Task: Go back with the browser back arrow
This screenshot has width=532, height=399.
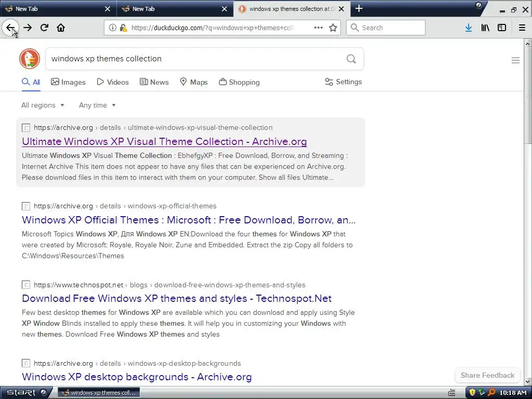Action: (10, 28)
